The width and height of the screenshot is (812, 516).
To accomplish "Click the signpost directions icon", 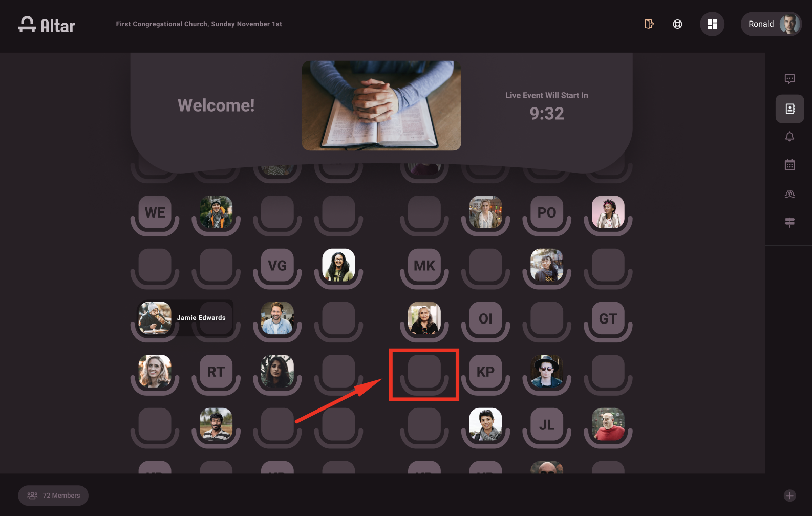I will (x=789, y=222).
